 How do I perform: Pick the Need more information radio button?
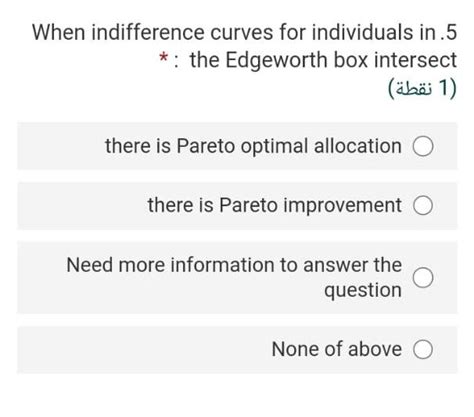[x=423, y=277]
